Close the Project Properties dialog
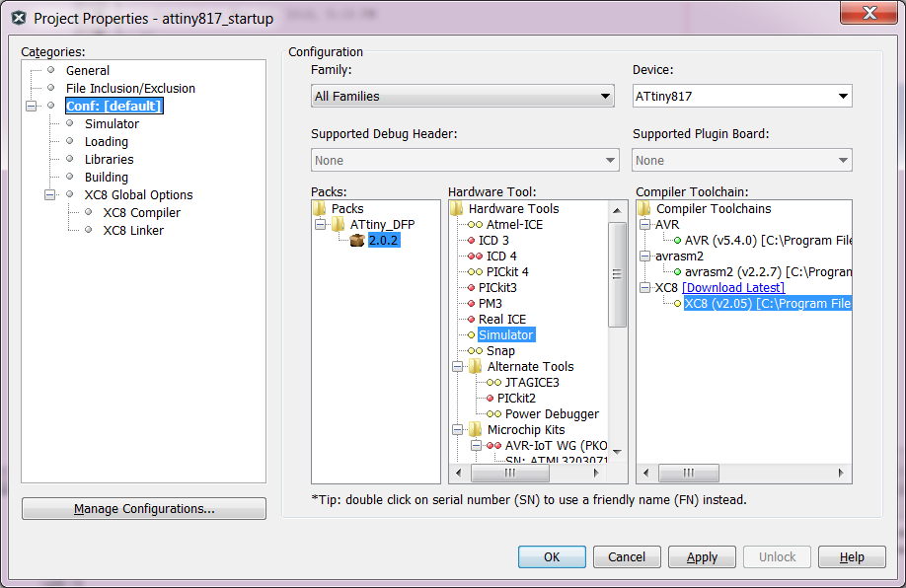906x588 pixels. coord(868,13)
